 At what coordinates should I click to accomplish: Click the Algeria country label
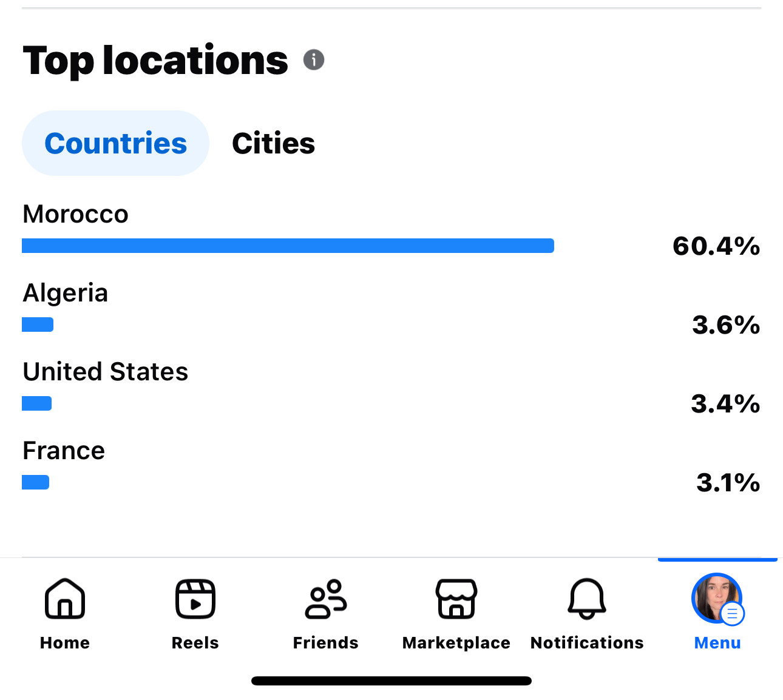point(65,293)
